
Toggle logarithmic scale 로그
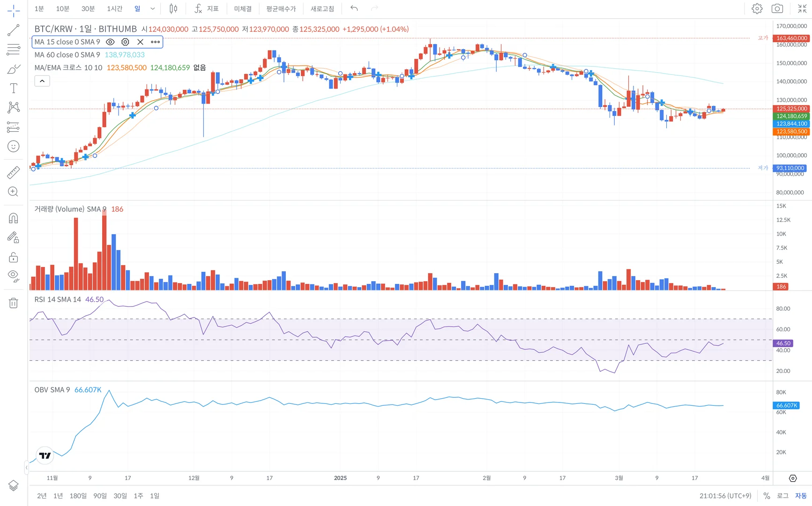click(782, 496)
